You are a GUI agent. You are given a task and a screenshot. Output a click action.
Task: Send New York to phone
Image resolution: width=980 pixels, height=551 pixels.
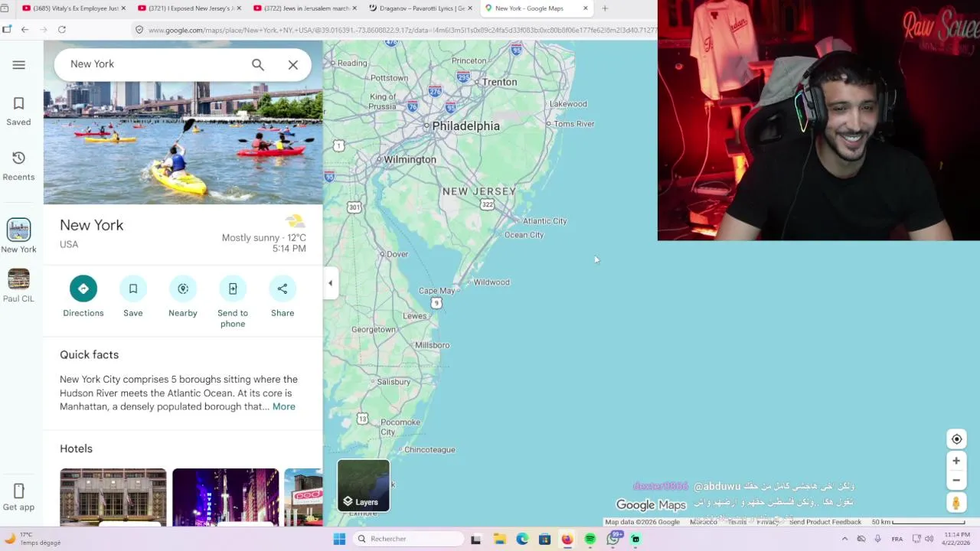point(233,302)
